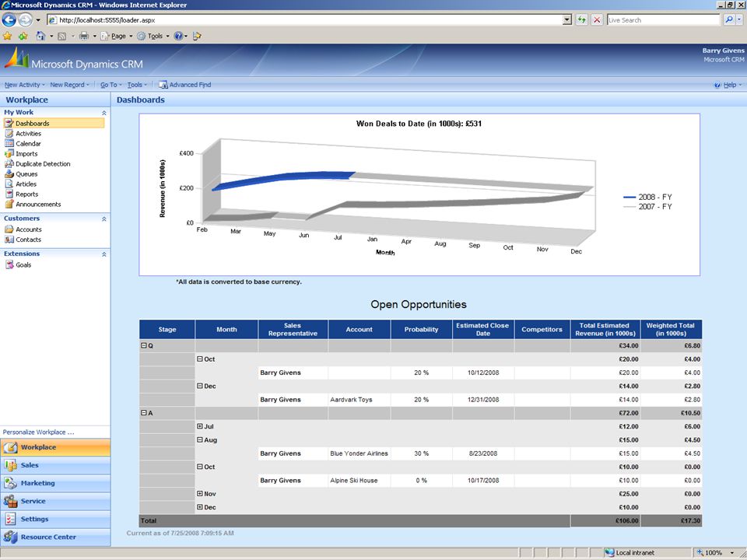Click the Alpine Ski House account cell
The width and height of the screenshot is (747, 560).
(x=359, y=481)
